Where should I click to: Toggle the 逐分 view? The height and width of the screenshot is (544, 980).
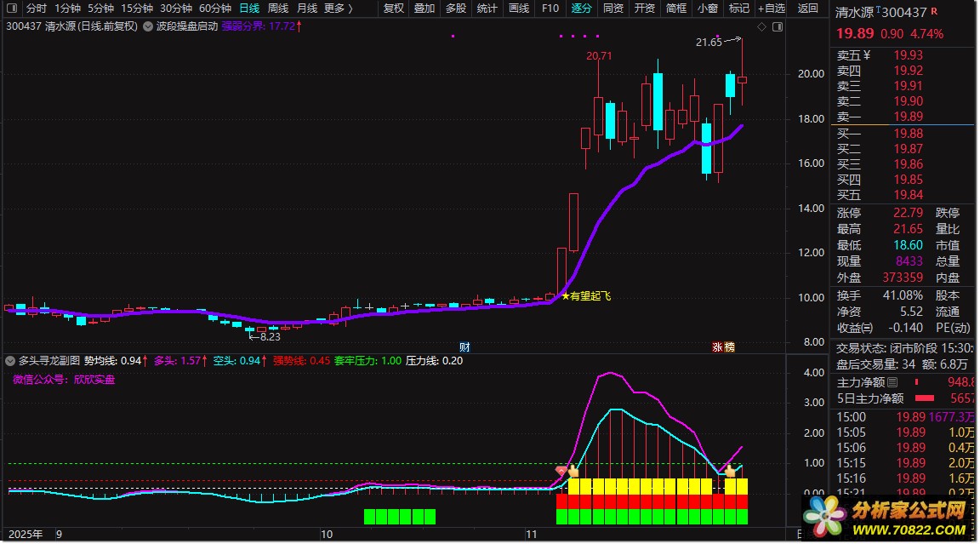(x=581, y=9)
